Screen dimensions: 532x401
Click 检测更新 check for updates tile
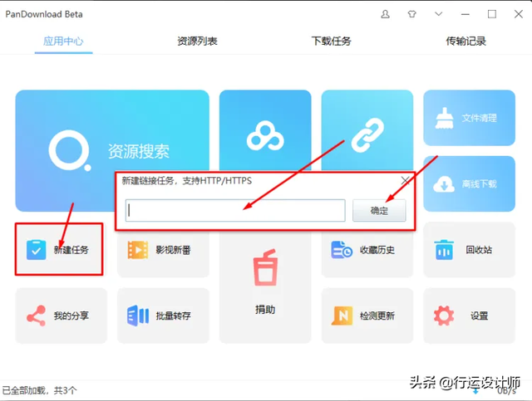pos(367,315)
